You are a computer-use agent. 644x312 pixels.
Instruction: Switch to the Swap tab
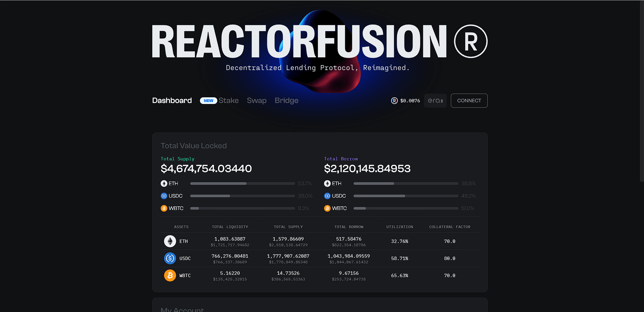tap(257, 101)
